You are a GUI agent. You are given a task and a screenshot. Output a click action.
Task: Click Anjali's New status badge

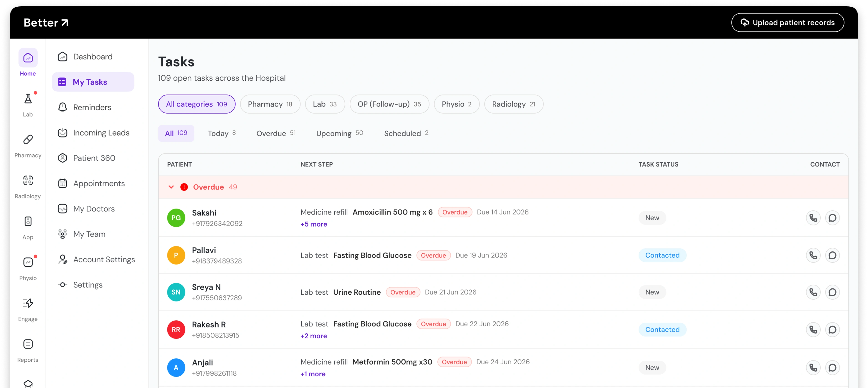coord(652,368)
